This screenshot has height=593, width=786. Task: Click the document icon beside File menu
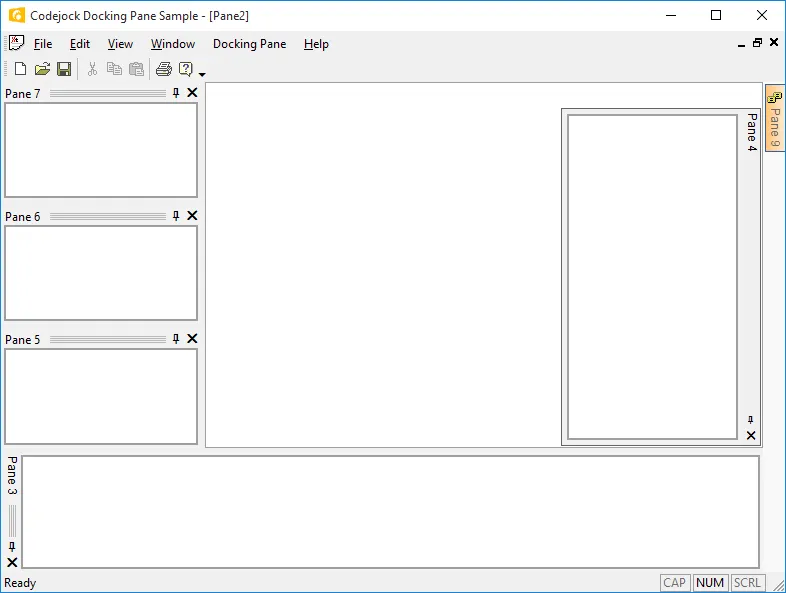tap(17, 43)
